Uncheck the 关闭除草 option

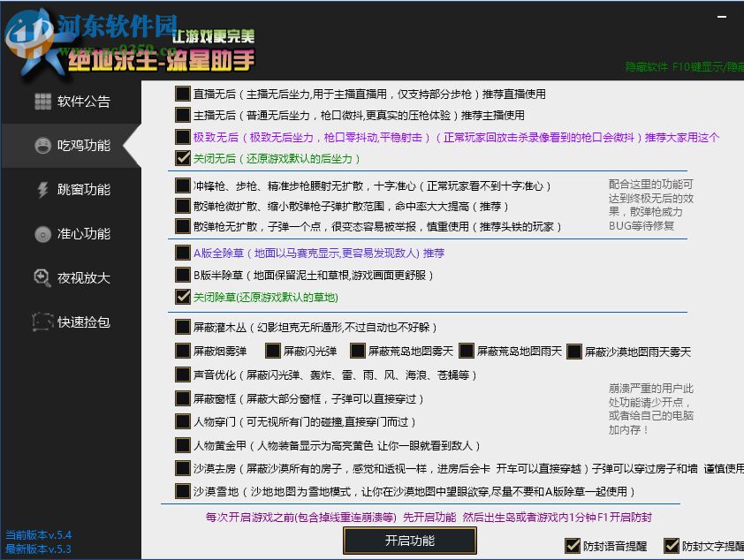pyautogui.click(x=182, y=297)
